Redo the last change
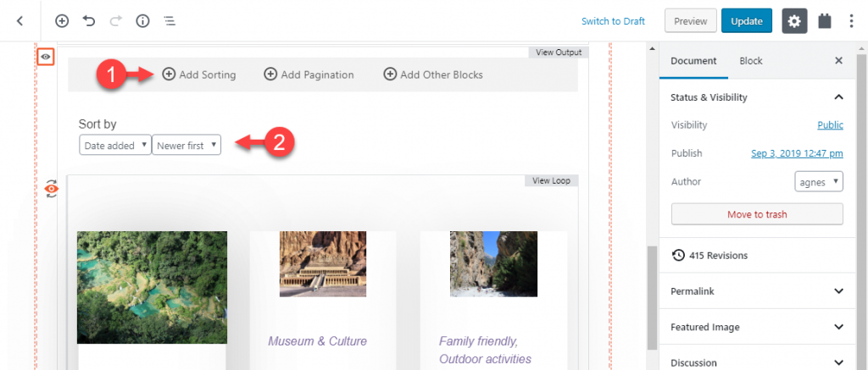868x370 pixels. (x=115, y=21)
